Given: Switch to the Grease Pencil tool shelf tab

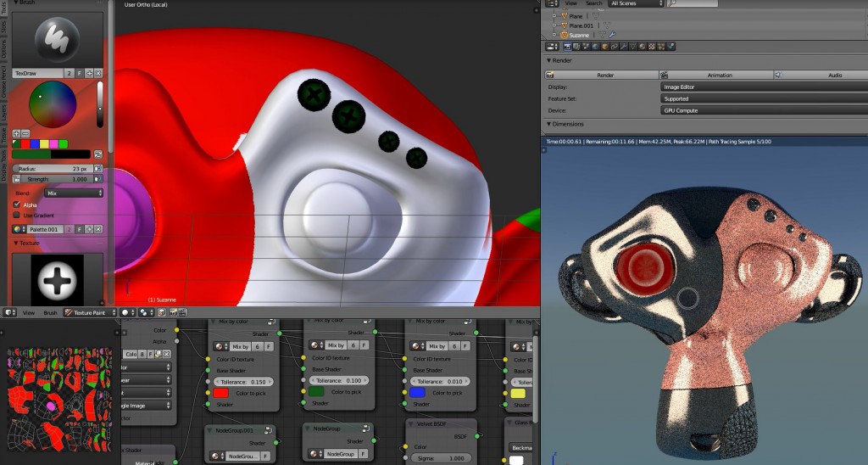Looking at the screenshot, I should 3,82.
